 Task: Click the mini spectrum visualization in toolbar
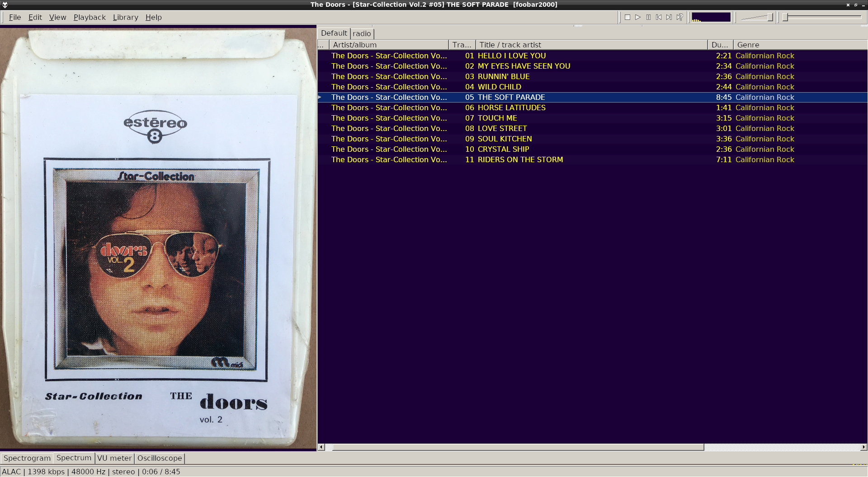711,17
